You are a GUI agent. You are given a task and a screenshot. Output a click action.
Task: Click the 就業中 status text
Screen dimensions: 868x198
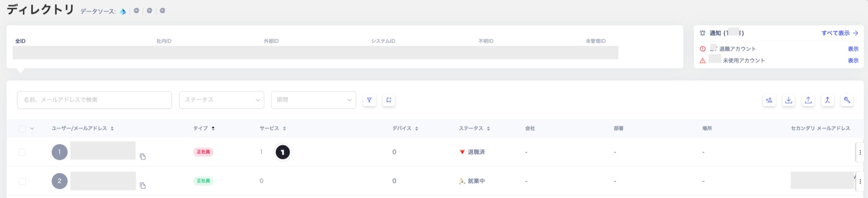476,181
